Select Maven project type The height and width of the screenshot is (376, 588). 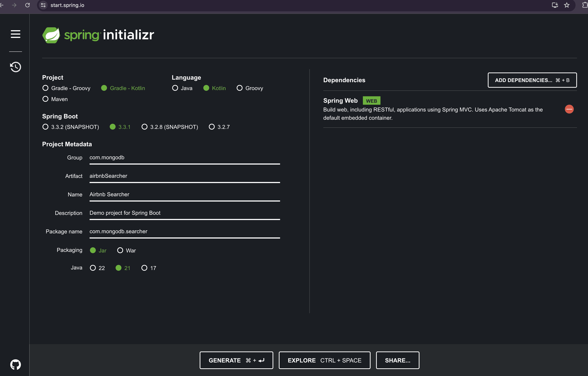point(55,99)
